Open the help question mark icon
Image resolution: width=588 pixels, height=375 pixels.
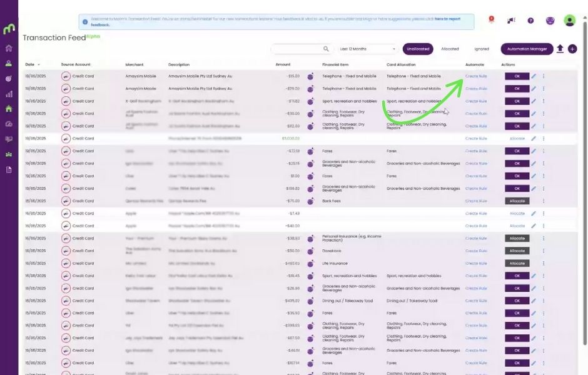point(530,21)
